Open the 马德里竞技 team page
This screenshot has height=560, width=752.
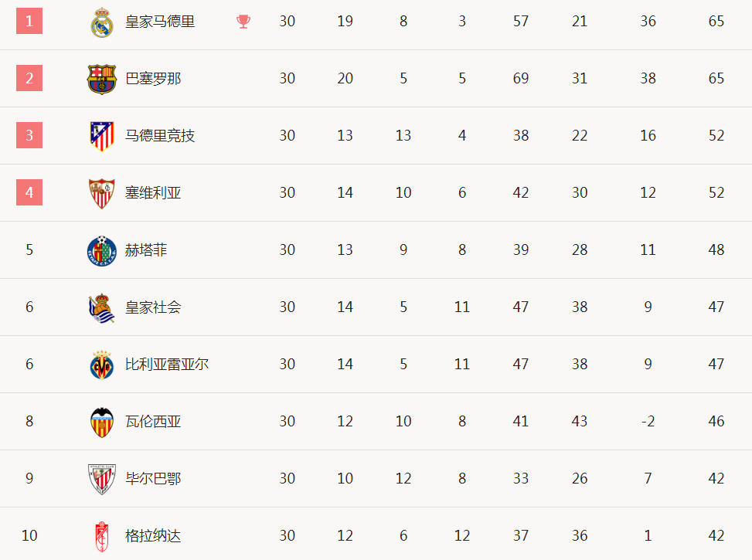[x=160, y=136]
